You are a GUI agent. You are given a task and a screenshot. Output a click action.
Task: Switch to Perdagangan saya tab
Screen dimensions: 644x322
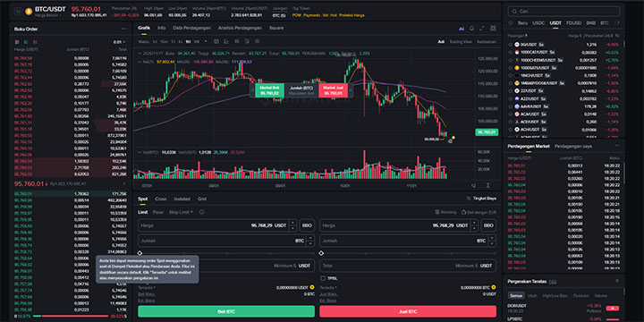pyautogui.click(x=573, y=146)
